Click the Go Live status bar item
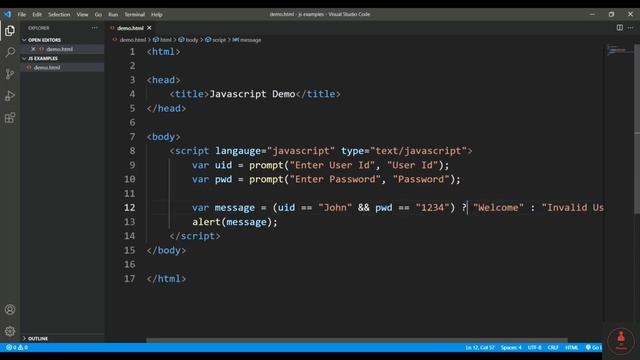Image resolution: width=640 pixels, height=360 pixels. click(x=593, y=347)
